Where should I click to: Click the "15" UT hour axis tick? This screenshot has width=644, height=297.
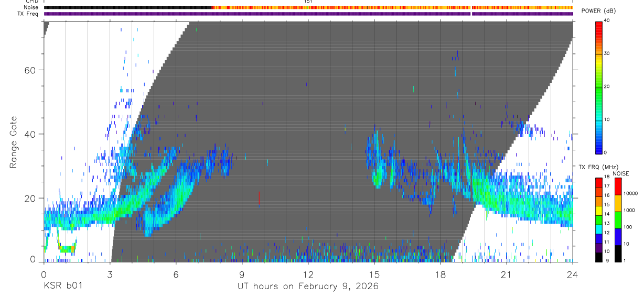coord(374,274)
